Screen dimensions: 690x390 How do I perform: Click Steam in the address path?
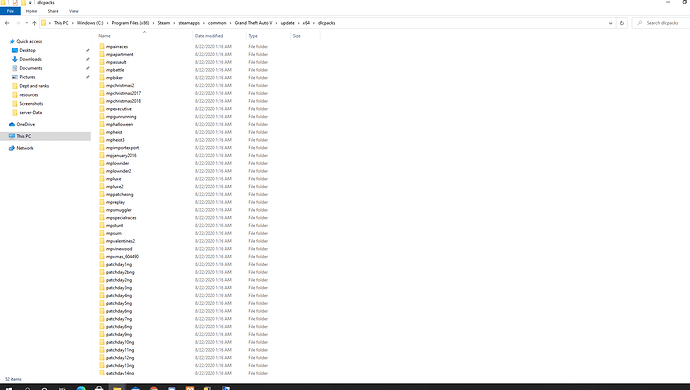[164, 23]
